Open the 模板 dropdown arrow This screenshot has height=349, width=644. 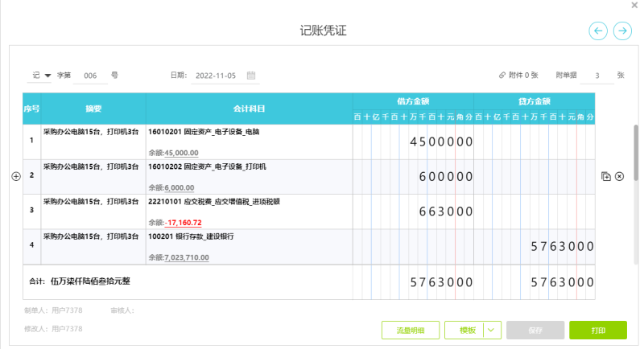pyautogui.click(x=492, y=331)
